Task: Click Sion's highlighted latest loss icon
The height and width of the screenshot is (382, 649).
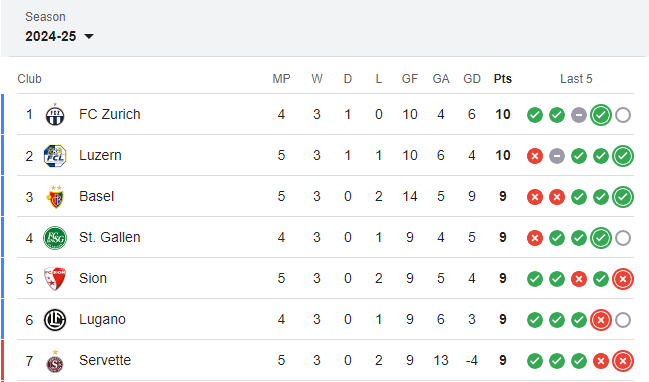Action: tap(623, 279)
